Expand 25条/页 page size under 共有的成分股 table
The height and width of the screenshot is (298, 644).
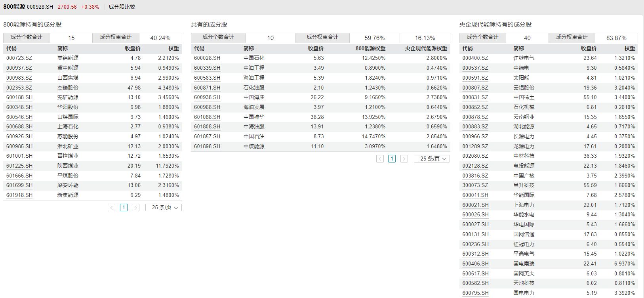[432, 159]
